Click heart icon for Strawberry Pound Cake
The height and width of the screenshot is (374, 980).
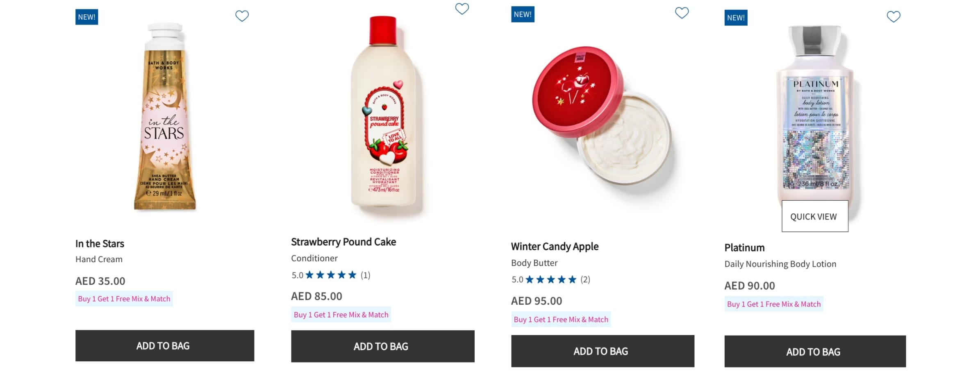462,9
